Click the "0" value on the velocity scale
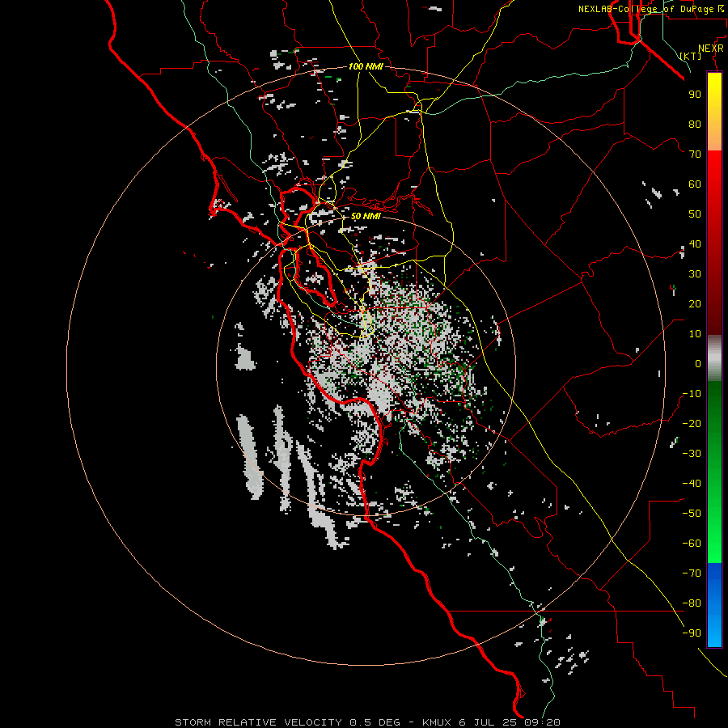Screen dimensions: 728x728 [698, 363]
